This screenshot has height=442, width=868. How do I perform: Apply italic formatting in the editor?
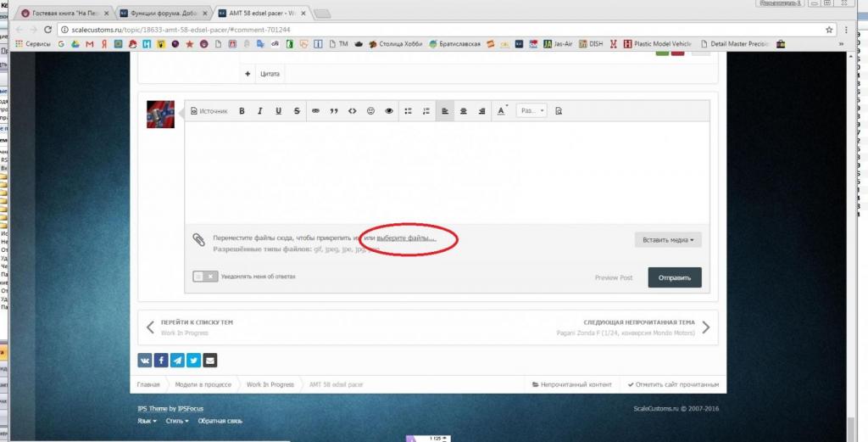[259, 111]
